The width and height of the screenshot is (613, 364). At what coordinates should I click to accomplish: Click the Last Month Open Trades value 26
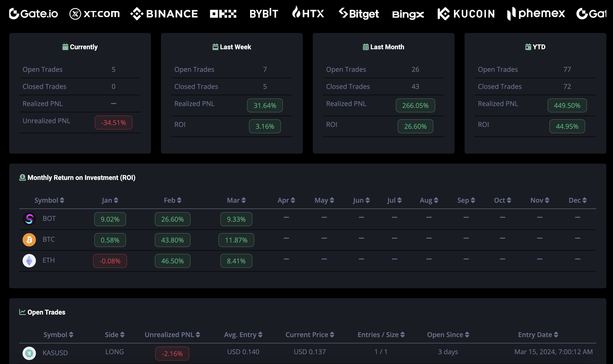415,70
